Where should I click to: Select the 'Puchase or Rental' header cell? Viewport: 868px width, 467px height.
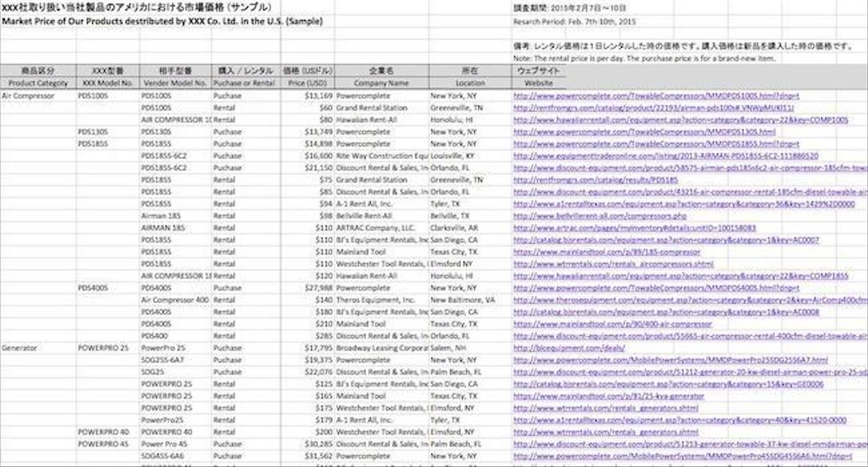pyautogui.click(x=246, y=83)
